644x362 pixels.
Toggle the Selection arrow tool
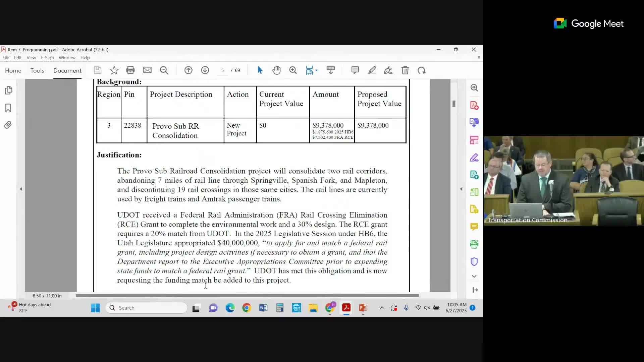click(260, 70)
